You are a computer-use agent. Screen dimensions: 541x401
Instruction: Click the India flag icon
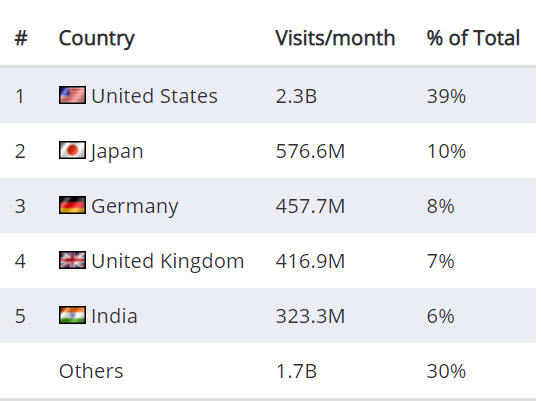pyautogui.click(x=72, y=315)
